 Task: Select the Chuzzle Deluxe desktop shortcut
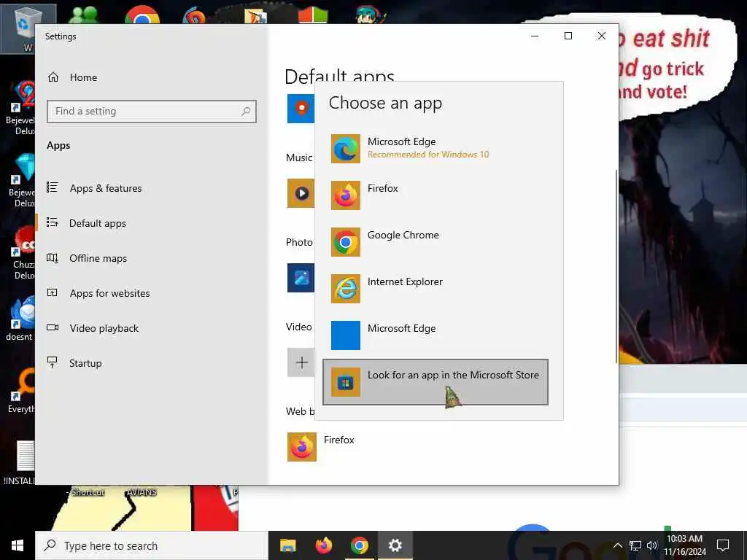point(23,252)
